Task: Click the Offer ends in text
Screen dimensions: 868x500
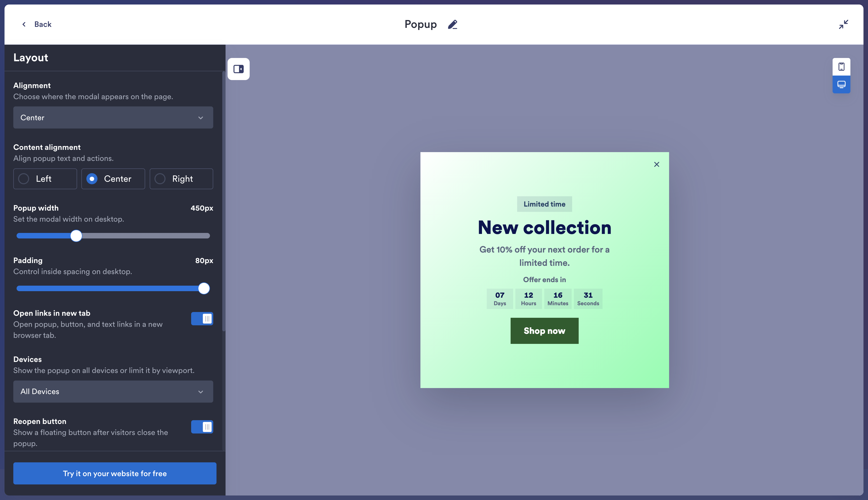Action: pyautogui.click(x=544, y=280)
